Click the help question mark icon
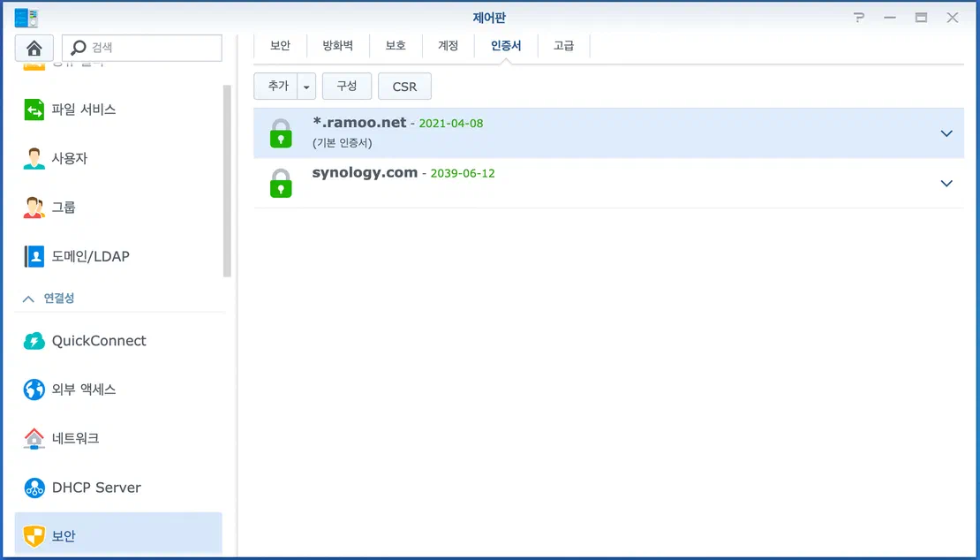The width and height of the screenshot is (980, 560). (x=859, y=18)
